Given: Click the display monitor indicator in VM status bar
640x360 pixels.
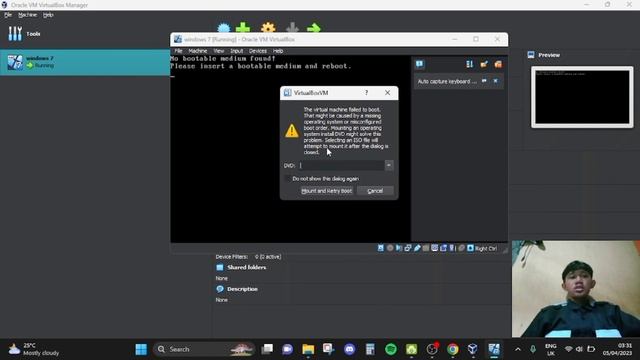Looking at the screenshot, I should pos(435,248).
